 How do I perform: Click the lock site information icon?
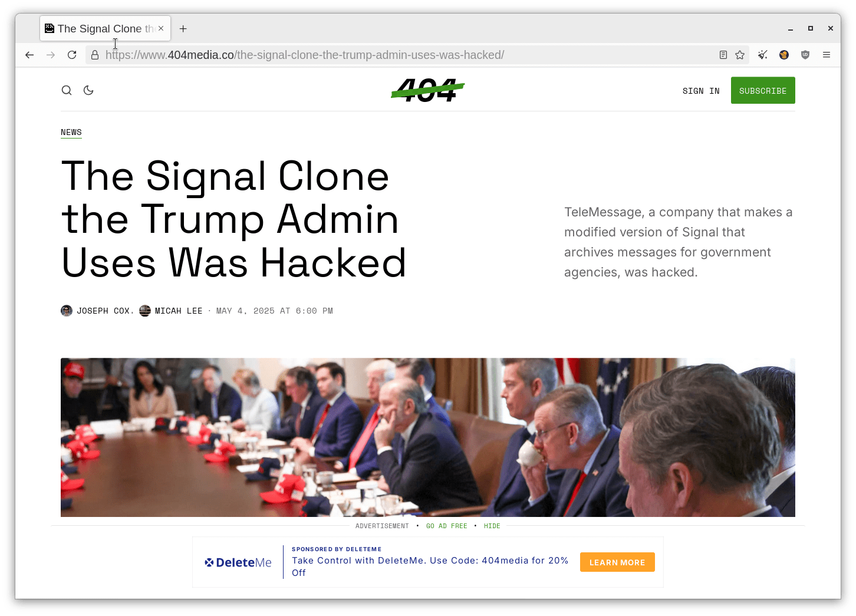pos(95,55)
